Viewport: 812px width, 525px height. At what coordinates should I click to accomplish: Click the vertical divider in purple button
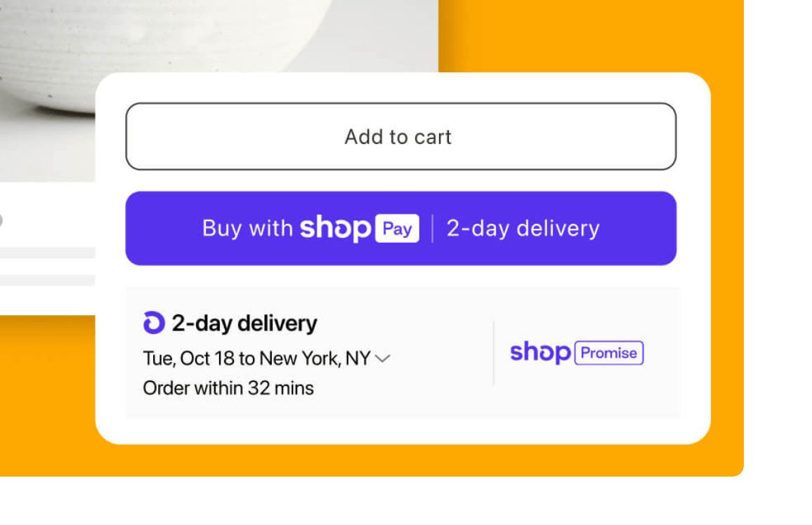point(432,229)
